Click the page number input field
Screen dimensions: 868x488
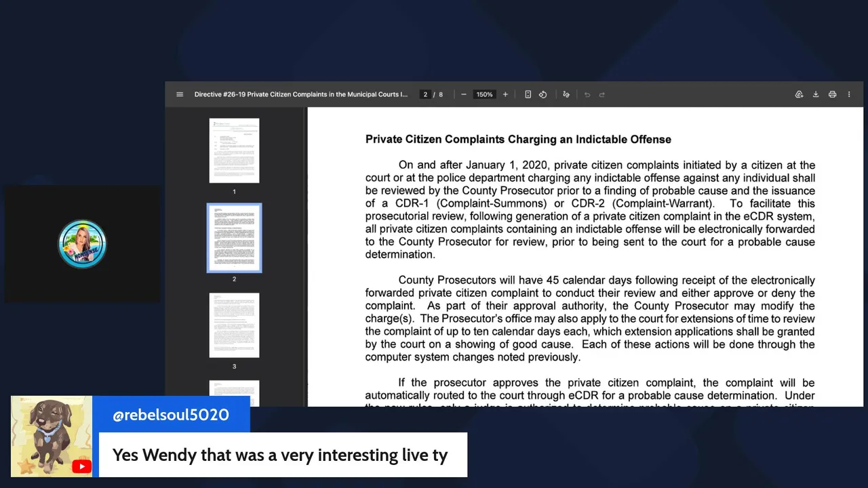tap(425, 94)
